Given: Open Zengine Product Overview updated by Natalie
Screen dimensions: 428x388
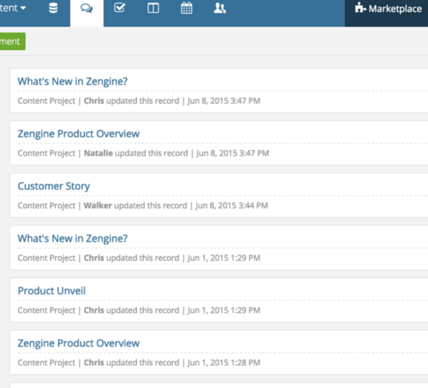Looking at the screenshot, I should coord(78,134).
